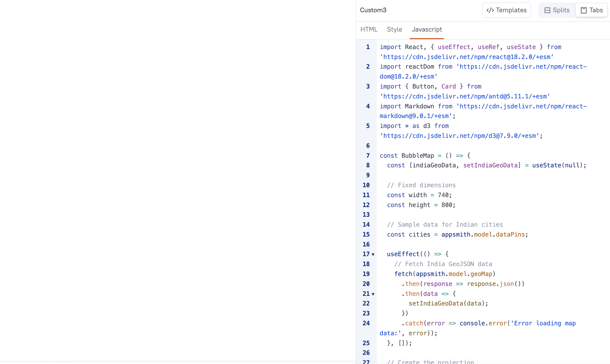Place cursor on the width = 740 line

pos(419,195)
